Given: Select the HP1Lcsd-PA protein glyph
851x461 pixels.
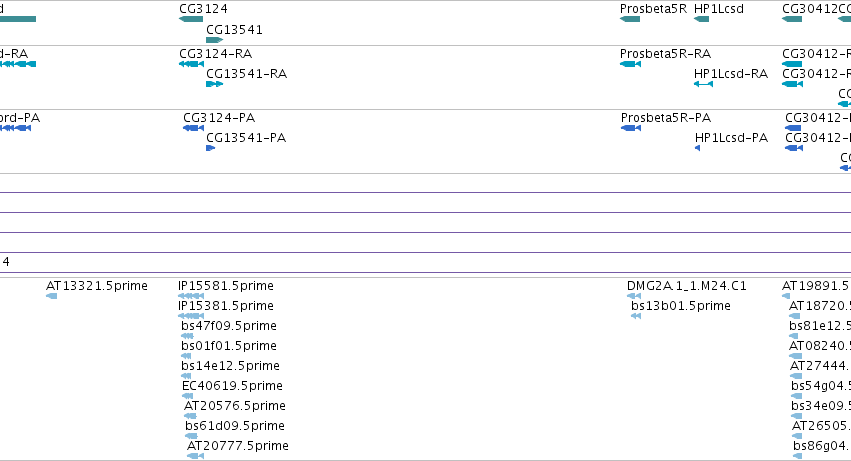Looking at the screenshot, I should (697, 148).
